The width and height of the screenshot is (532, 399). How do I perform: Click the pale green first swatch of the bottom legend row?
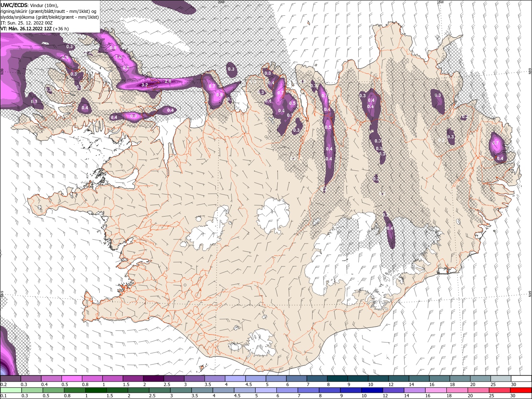pos(10,390)
